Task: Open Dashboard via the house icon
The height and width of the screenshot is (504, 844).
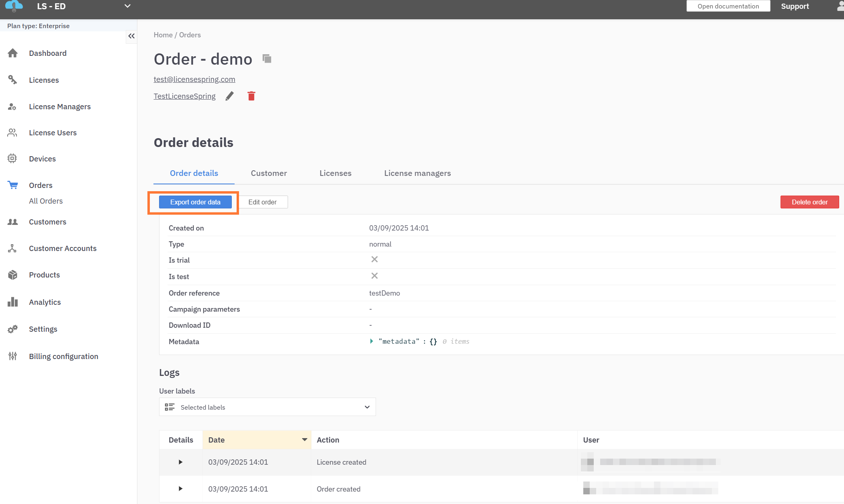Action: [13, 53]
